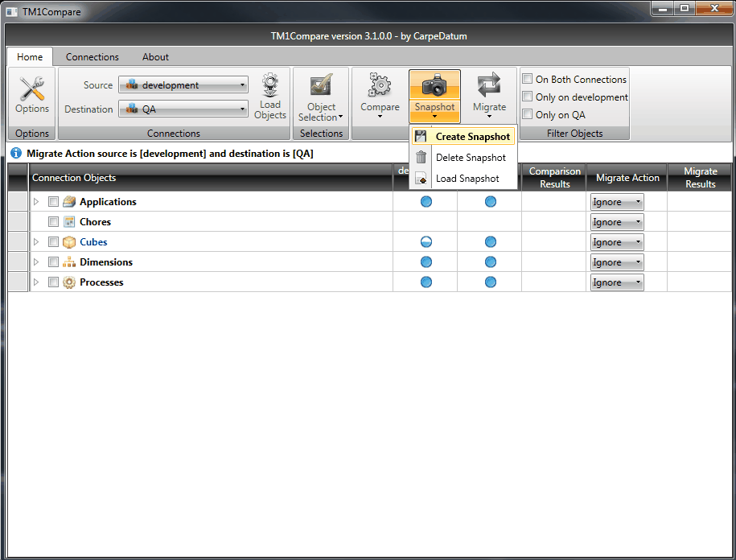
Task: Click the Processes gear icon
Action: click(x=69, y=282)
